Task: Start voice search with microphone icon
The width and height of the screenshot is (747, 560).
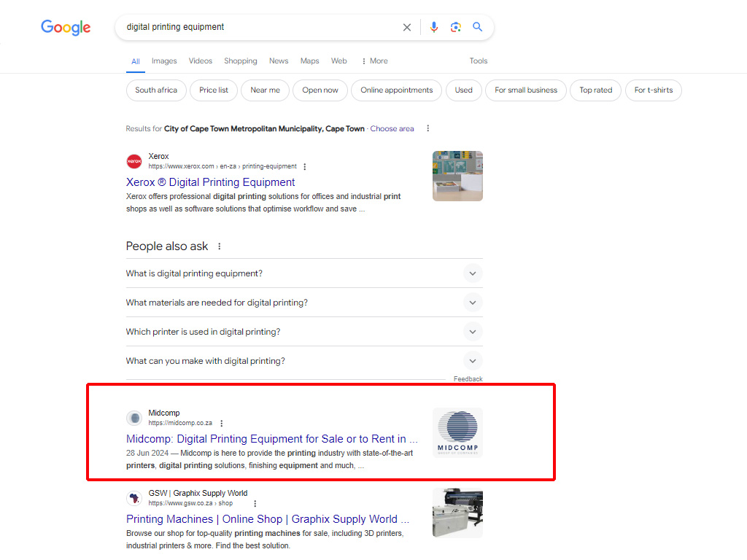Action: 434,27
